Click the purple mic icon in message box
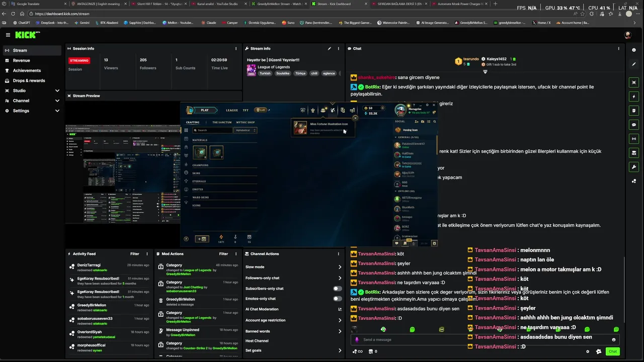 click(357, 340)
